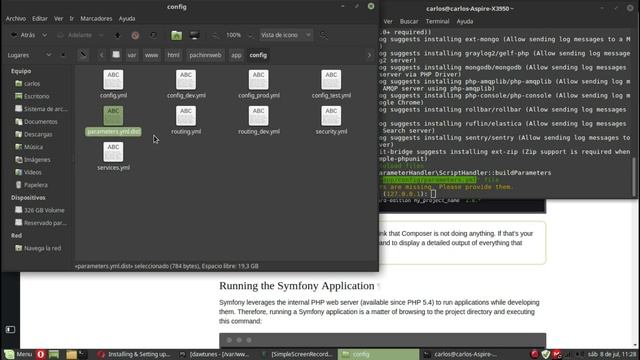Select the config path segment
This screenshot has width=640, height=360.
point(258,55)
